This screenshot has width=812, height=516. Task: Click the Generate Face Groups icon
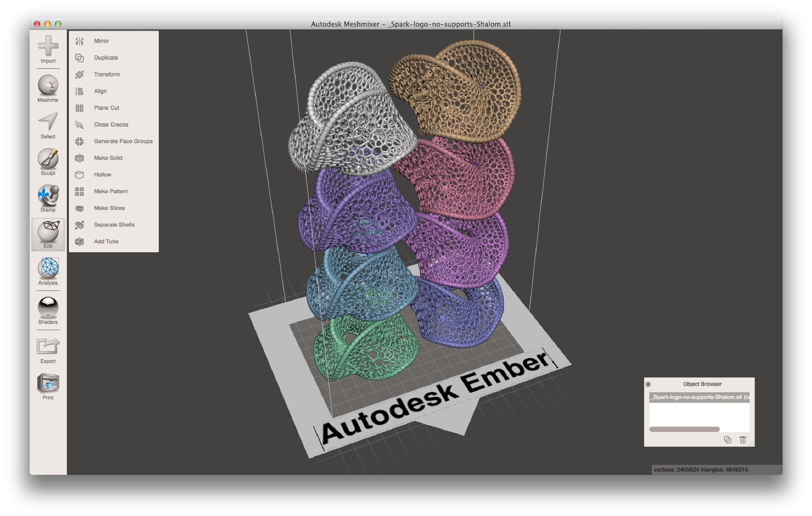coord(79,141)
